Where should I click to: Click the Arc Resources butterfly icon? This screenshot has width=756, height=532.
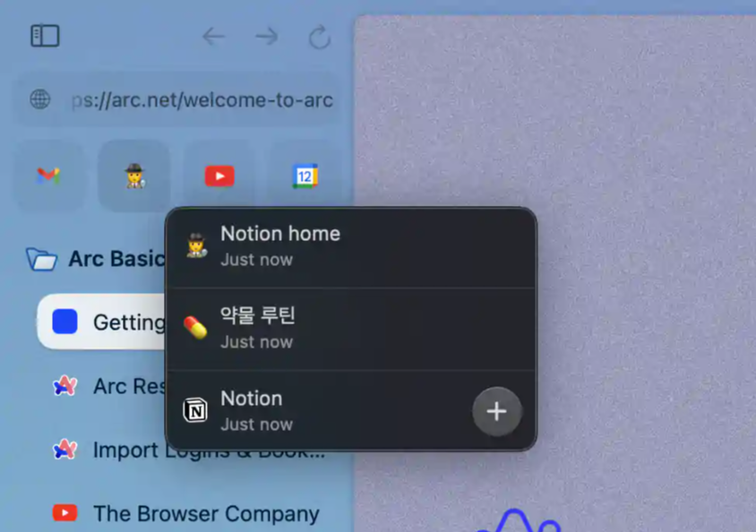pos(64,386)
